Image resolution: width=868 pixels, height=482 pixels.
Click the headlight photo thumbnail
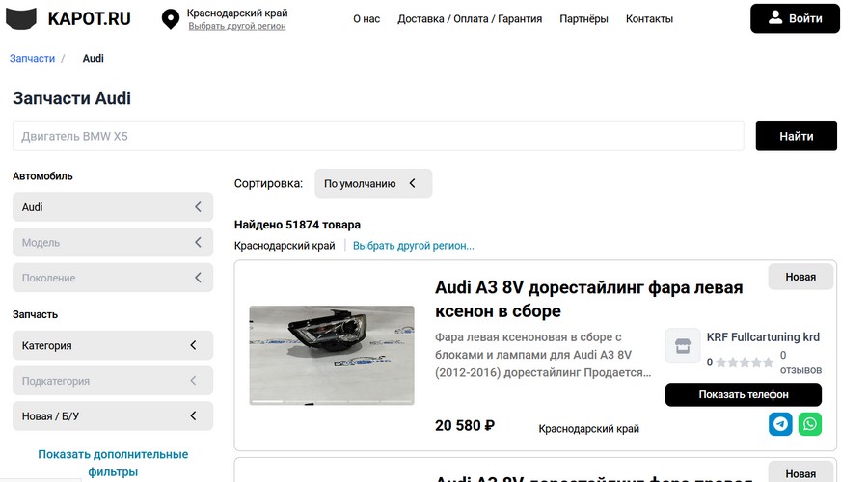point(332,356)
